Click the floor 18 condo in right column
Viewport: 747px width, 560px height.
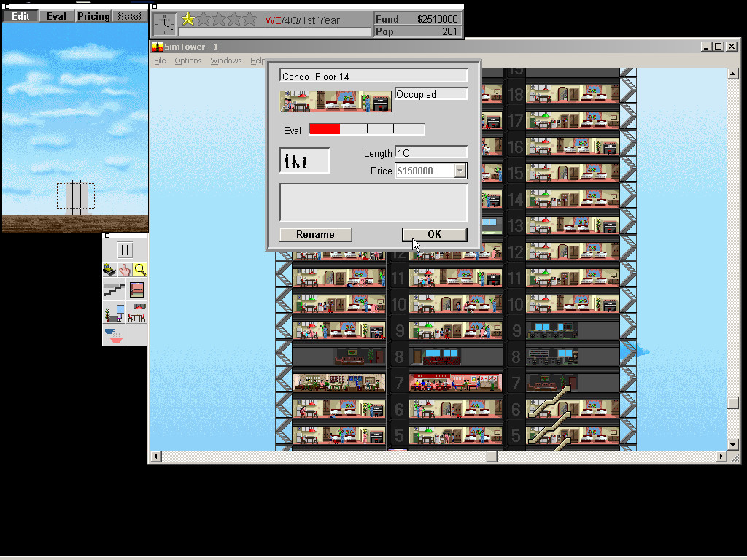tap(573, 94)
